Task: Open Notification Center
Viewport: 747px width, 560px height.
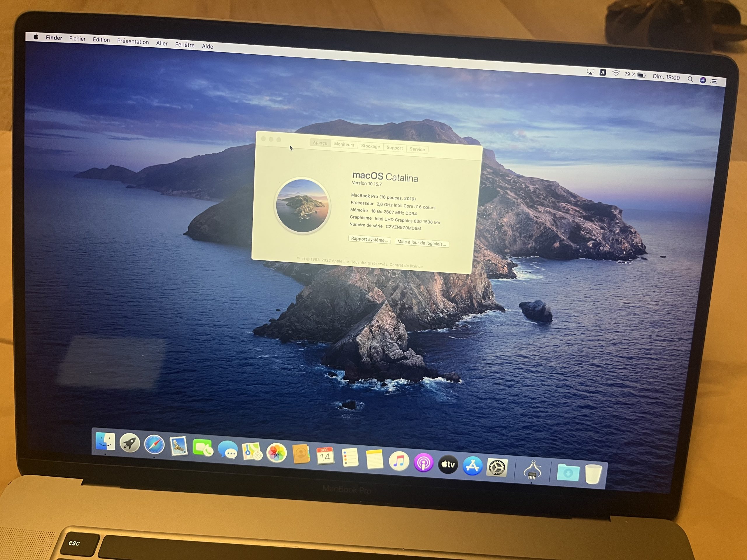Action: tap(715, 81)
